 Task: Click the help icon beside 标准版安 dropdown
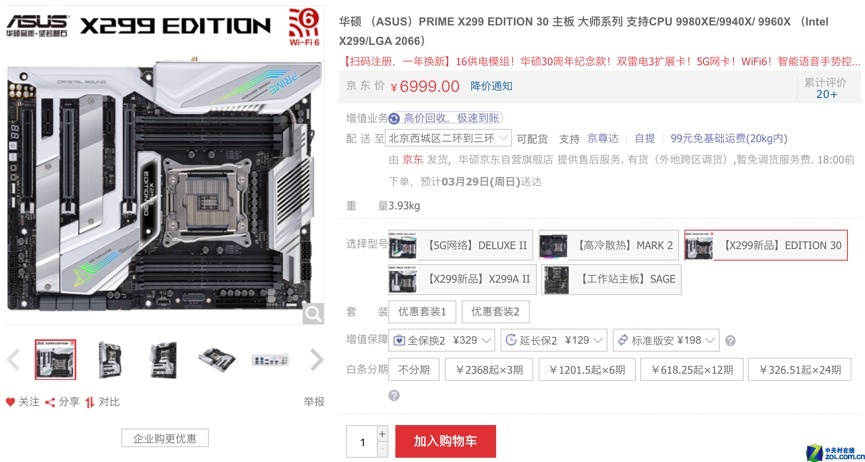point(730,341)
